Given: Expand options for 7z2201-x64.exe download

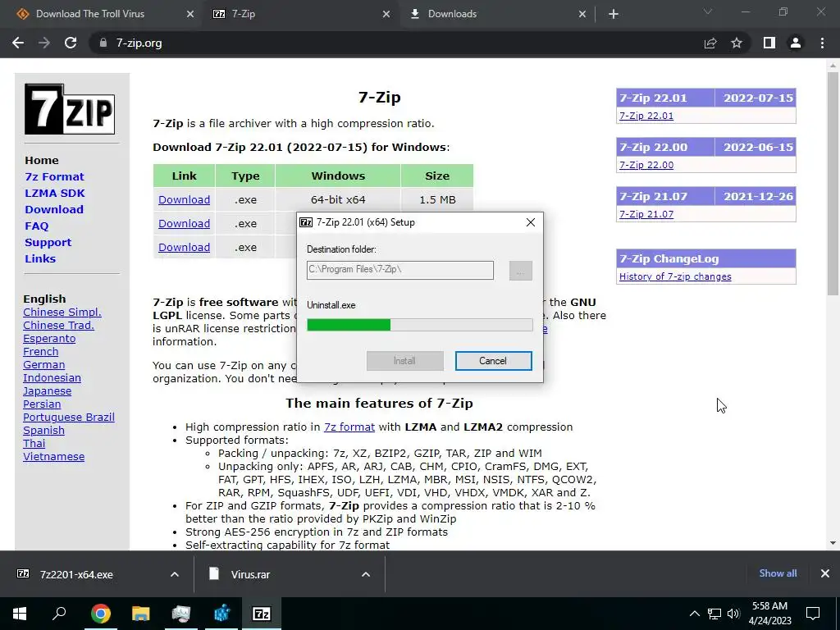Looking at the screenshot, I should pyautogui.click(x=175, y=574).
